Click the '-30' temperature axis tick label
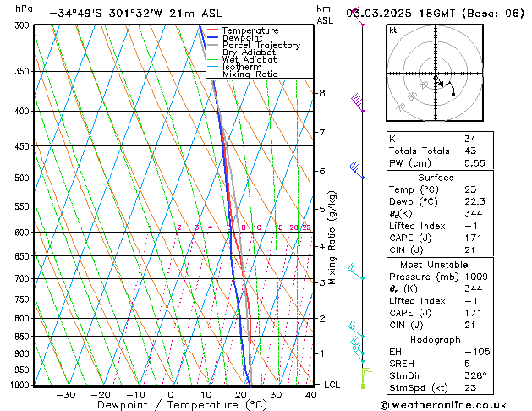The width and height of the screenshot is (532, 411). pos(65,395)
